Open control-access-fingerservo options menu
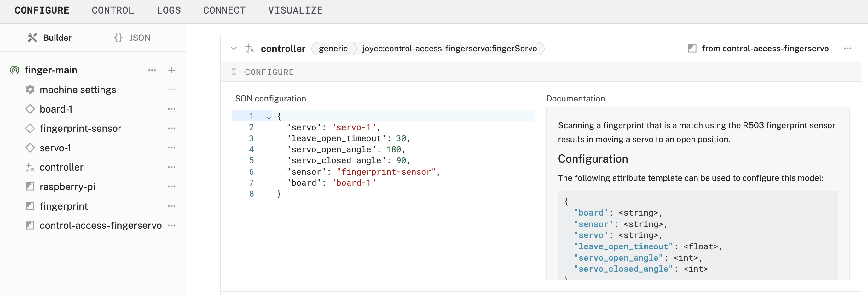Image resolution: width=868 pixels, height=295 pixels. (x=171, y=226)
